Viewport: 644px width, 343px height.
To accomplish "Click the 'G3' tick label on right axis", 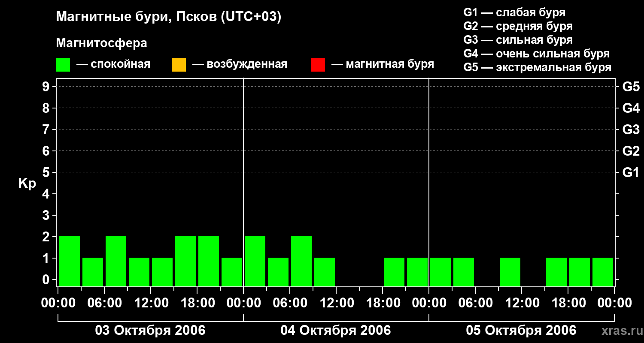I will pyautogui.click(x=631, y=129).
